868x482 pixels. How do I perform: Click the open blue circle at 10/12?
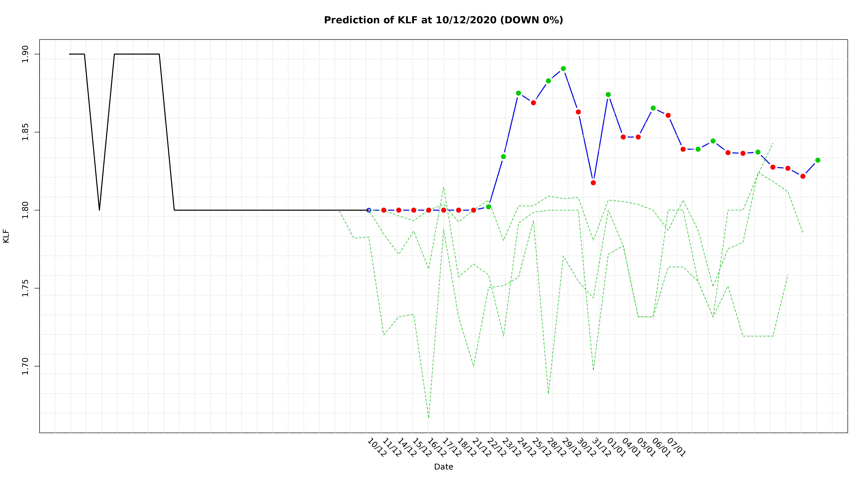(x=369, y=210)
